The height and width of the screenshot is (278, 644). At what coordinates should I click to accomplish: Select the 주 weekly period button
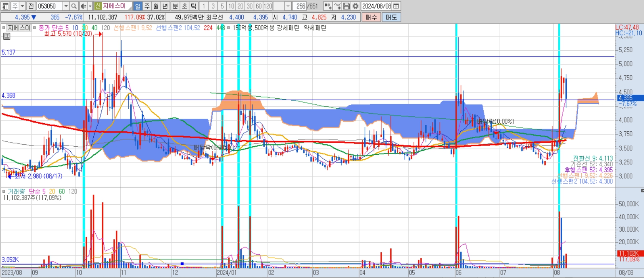pos(147,6)
